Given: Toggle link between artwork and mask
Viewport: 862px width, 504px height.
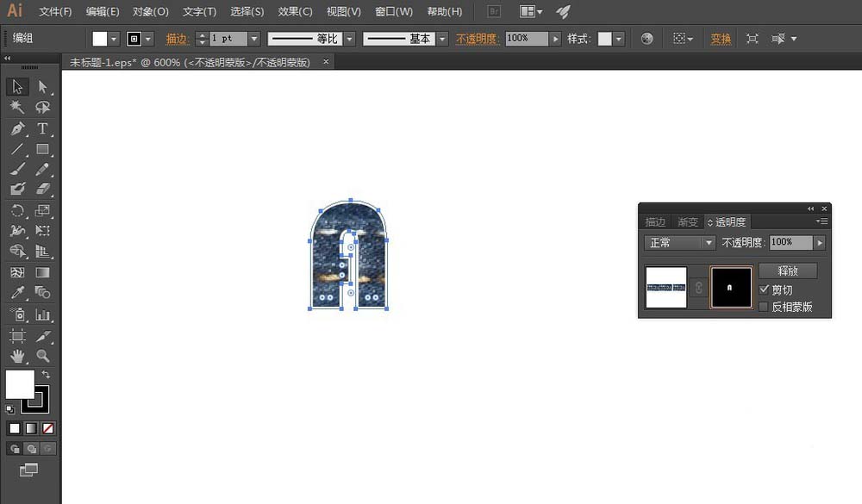Looking at the screenshot, I should coord(698,288).
